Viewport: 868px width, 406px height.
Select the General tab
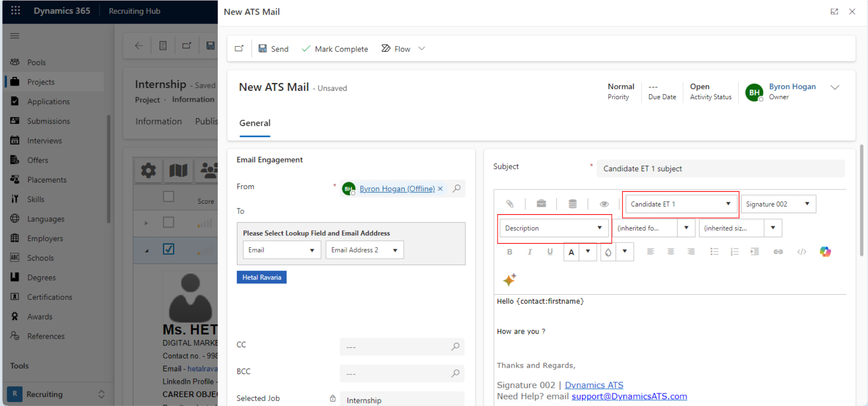click(x=255, y=123)
